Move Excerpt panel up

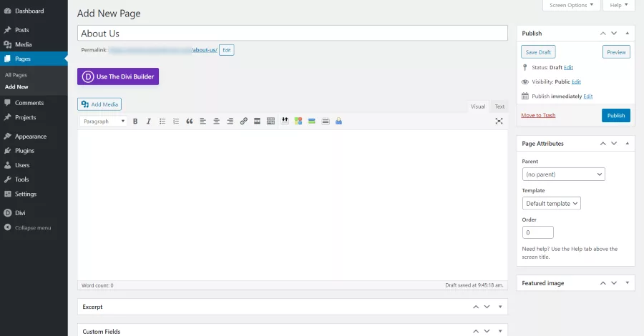476,307
